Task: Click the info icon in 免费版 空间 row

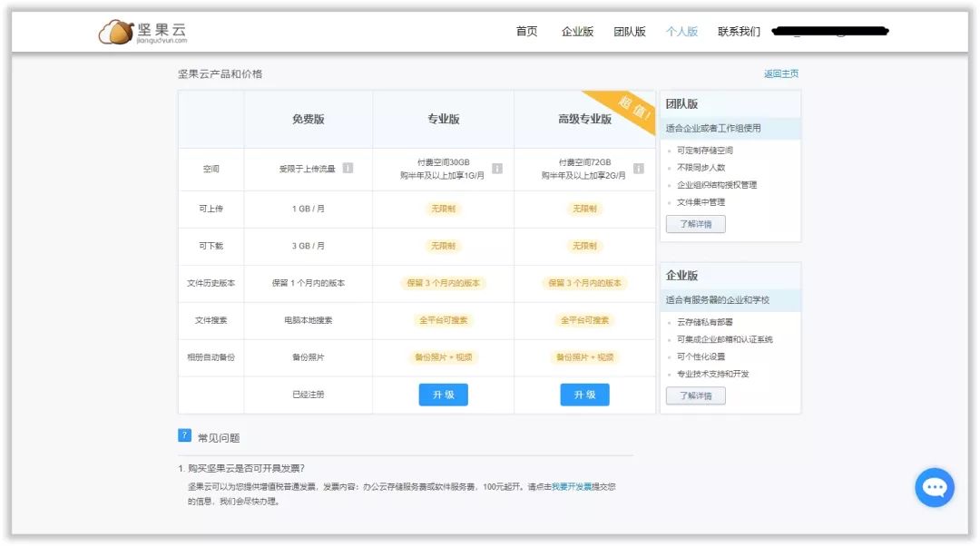Action: 348,169
